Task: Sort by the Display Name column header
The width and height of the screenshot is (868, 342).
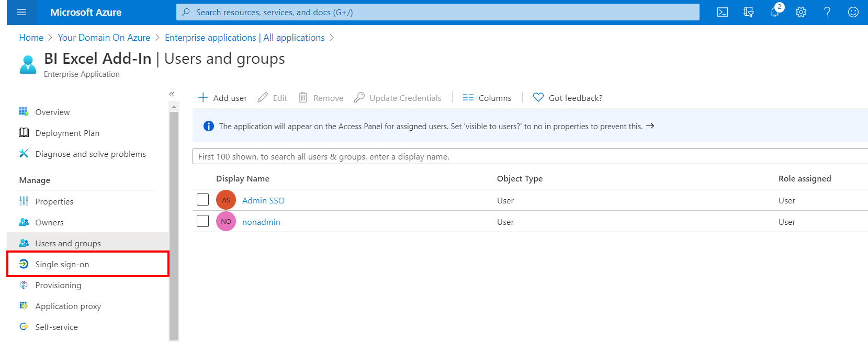Action: pyautogui.click(x=243, y=178)
